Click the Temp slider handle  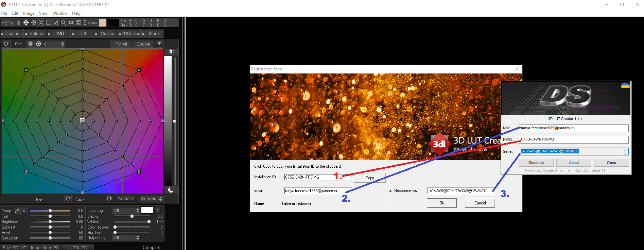point(50,211)
